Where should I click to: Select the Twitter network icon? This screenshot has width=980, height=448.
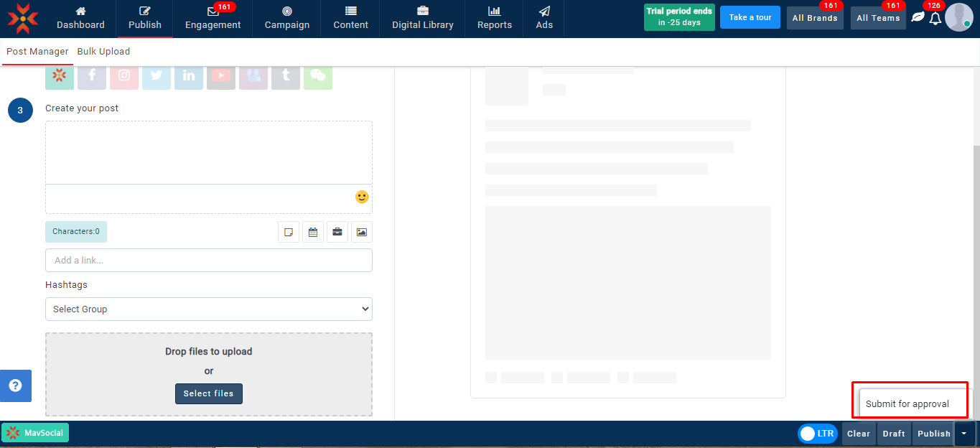click(x=157, y=75)
